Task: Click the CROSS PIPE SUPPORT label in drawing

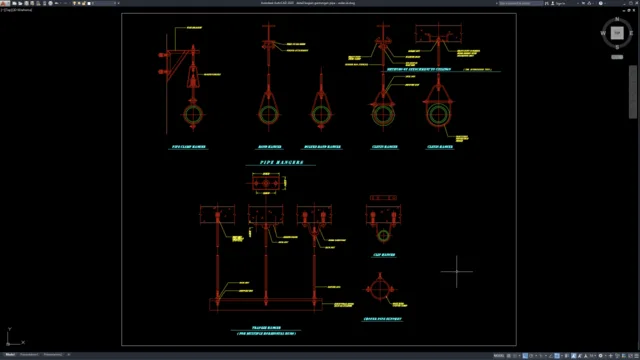Action: pos(382,319)
